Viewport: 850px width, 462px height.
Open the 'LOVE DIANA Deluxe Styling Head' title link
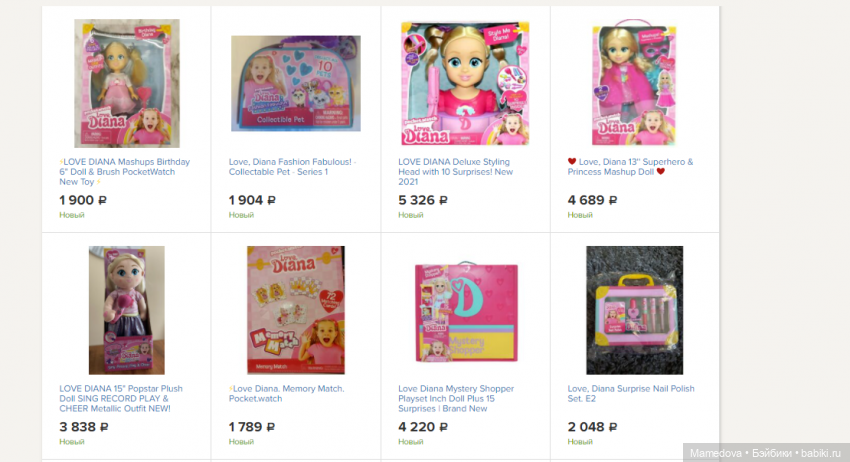coord(455,171)
